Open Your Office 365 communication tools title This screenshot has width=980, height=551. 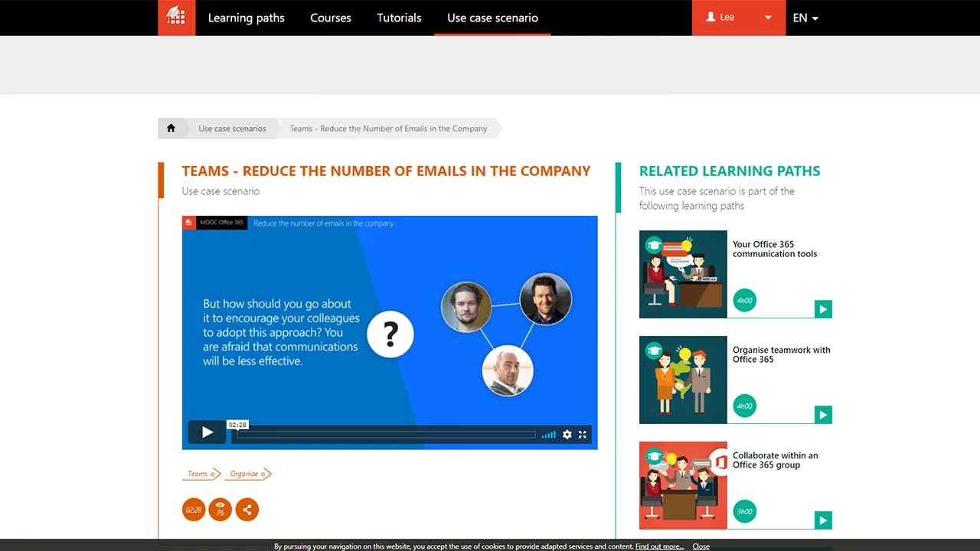[775, 249]
